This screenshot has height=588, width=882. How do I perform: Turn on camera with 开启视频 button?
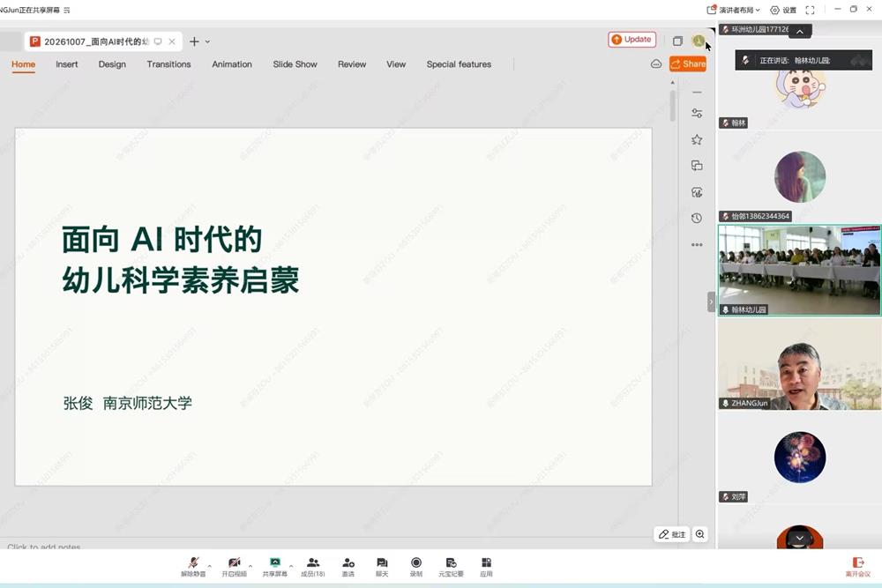(234, 566)
